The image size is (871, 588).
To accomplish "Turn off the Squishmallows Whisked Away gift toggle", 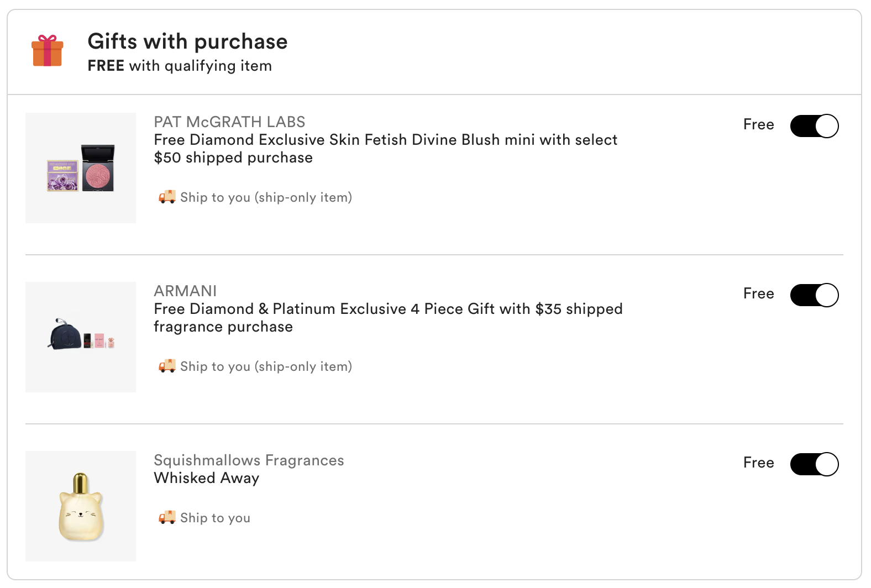I will [x=814, y=464].
